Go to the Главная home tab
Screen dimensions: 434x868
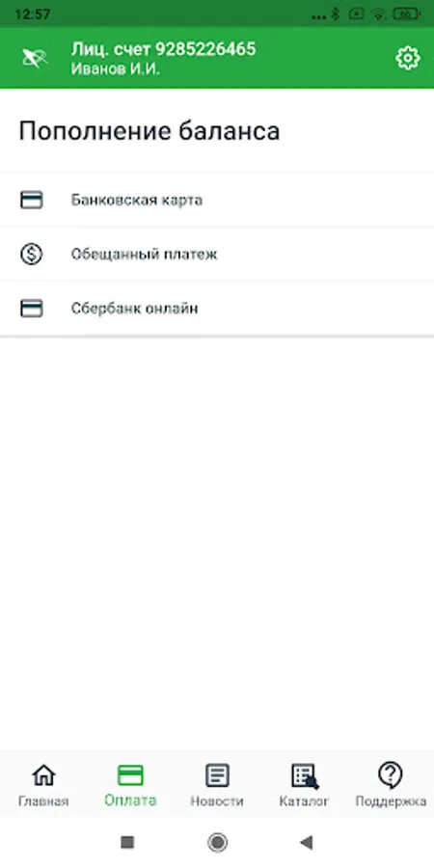pyautogui.click(x=43, y=785)
